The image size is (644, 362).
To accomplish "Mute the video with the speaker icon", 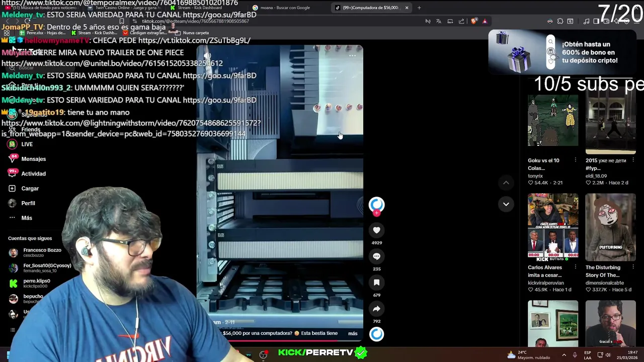I will (207, 56).
